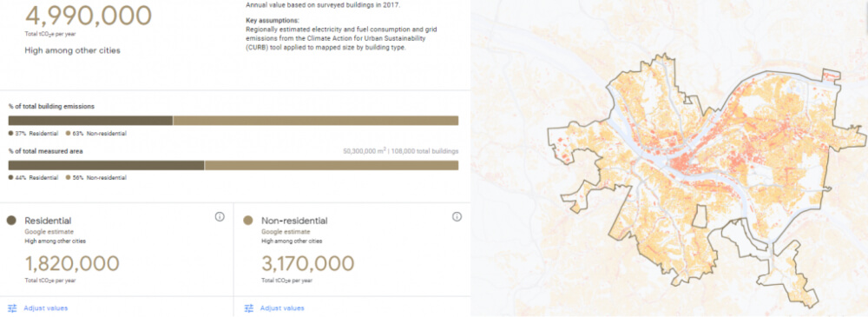Viewport: 868px width, 317px height.
Task: Select the 1,820,000 residential emissions value
Action: [72, 264]
